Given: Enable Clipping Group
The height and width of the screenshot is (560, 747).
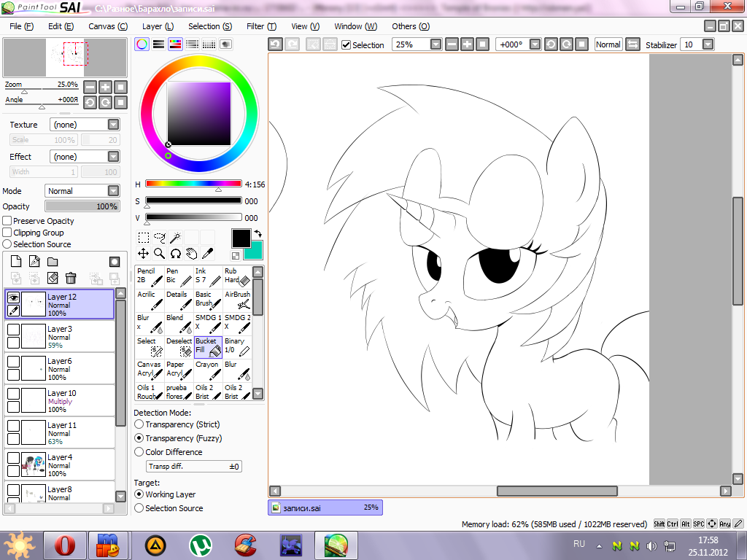Looking at the screenshot, I should click(7, 233).
